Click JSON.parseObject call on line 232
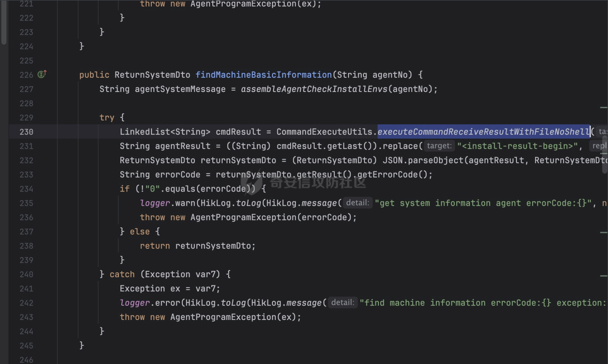 coord(423,160)
